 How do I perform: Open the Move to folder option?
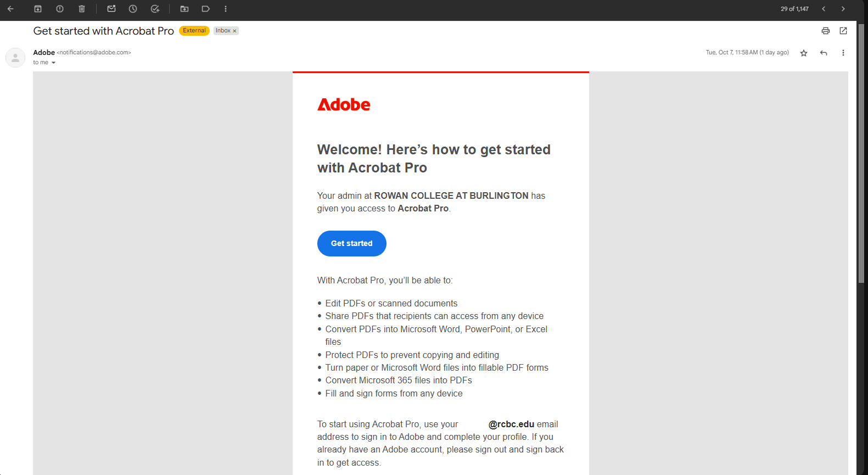click(184, 9)
